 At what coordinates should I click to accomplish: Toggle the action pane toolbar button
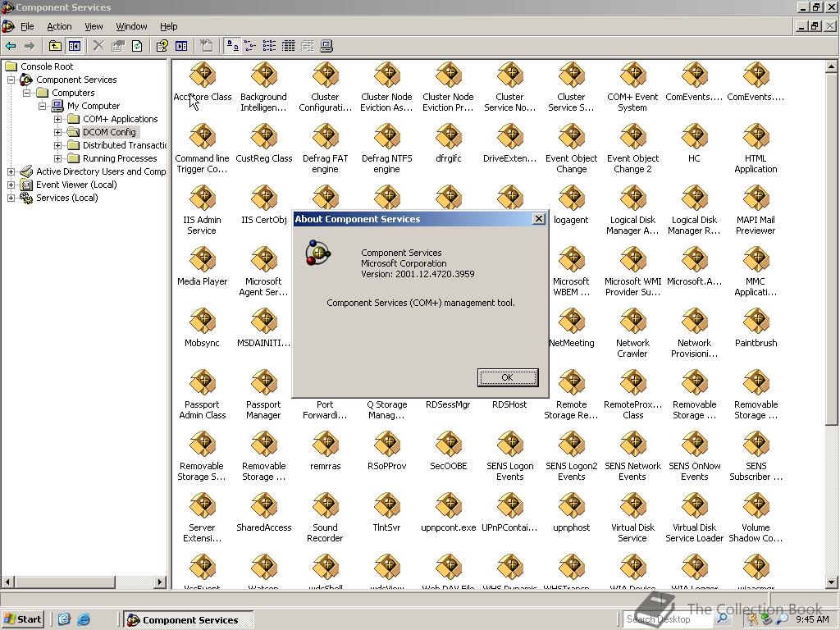[181, 46]
